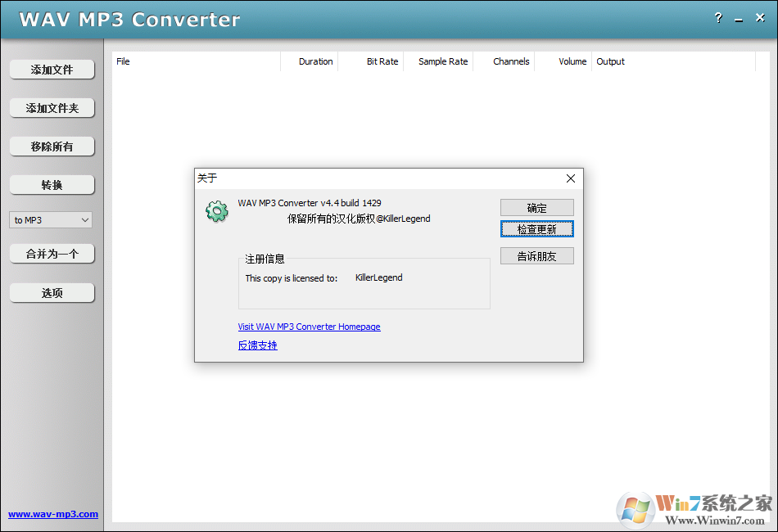
Task: Sort by the Output column header
Action: point(673,61)
